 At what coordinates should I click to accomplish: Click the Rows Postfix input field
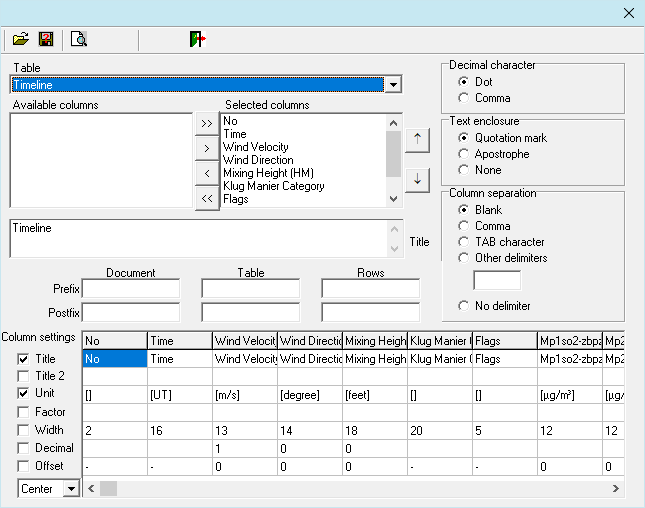coord(371,312)
